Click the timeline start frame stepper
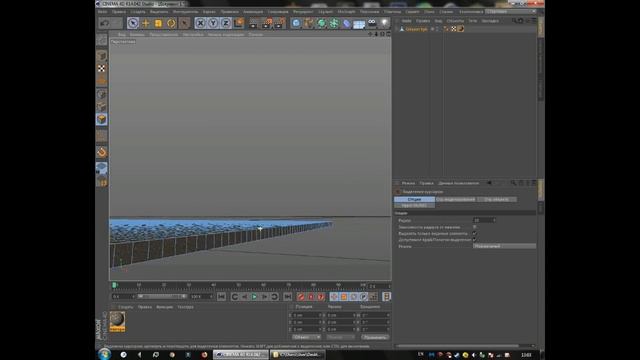This screenshot has height=360, width=640. [x=133, y=297]
